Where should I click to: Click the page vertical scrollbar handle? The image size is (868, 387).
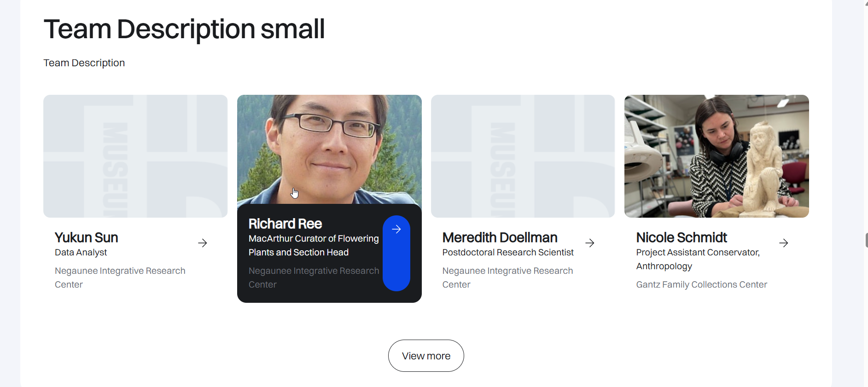point(866,240)
